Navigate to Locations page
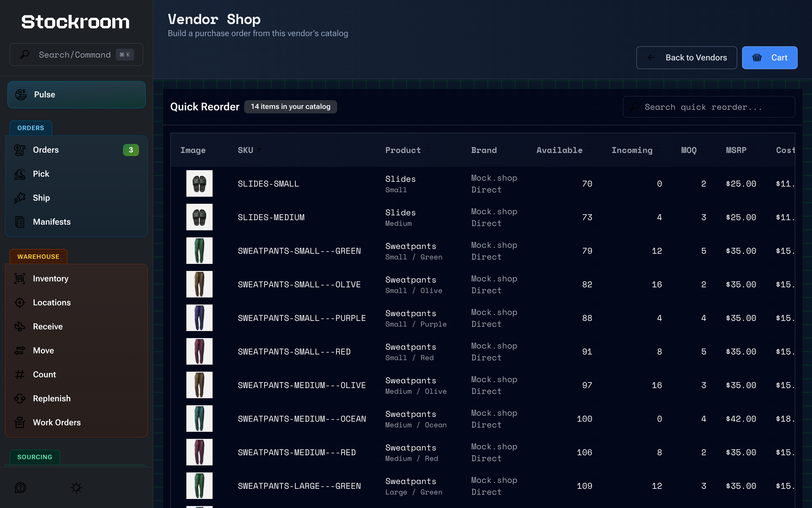 click(x=76, y=302)
